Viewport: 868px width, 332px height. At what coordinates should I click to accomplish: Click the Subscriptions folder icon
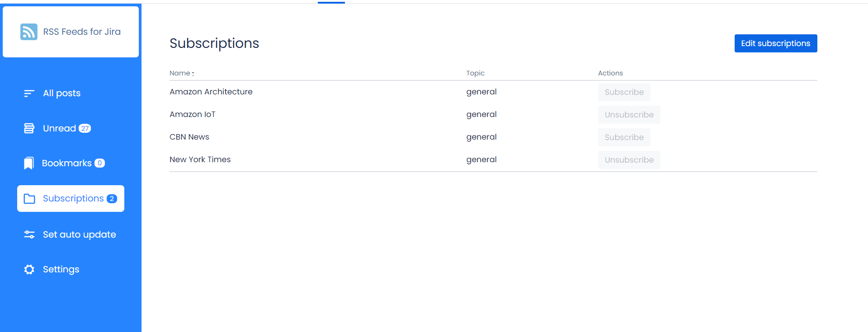coord(29,199)
